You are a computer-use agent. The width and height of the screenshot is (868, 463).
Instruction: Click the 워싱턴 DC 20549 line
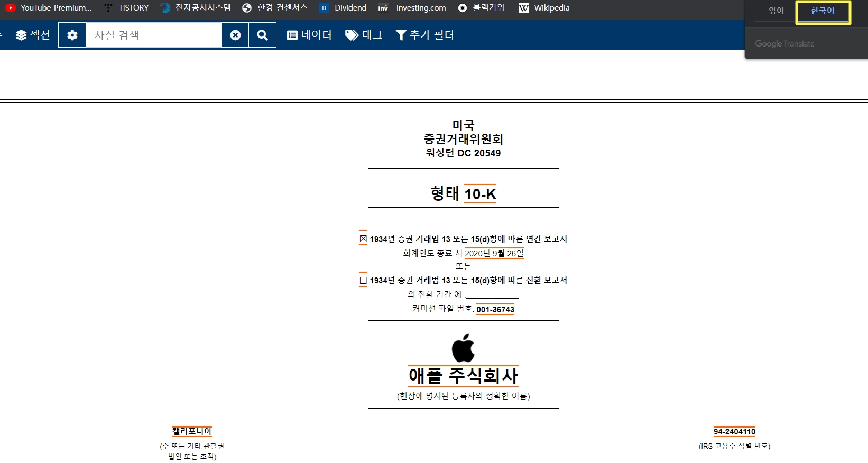pos(463,153)
